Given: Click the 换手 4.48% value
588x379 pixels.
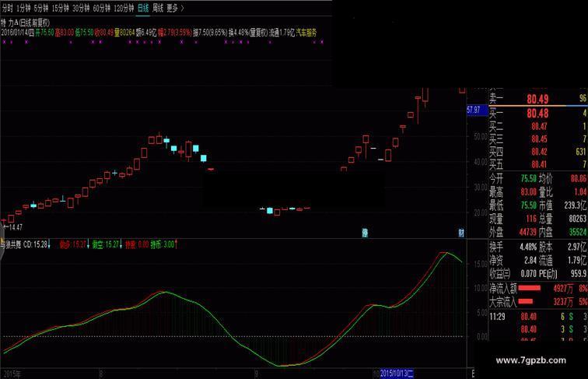Looking at the screenshot, I should 528,247.
